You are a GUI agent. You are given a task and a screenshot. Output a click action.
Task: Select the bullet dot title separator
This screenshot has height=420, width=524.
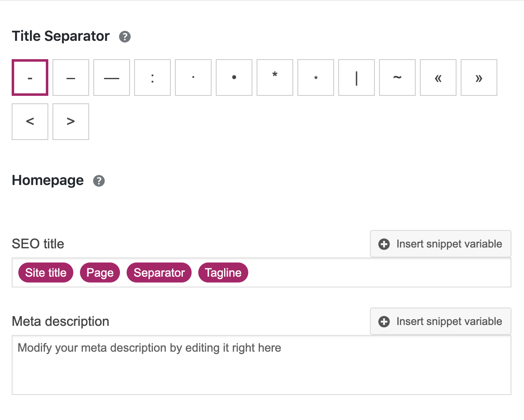click(x=234, y=77)
